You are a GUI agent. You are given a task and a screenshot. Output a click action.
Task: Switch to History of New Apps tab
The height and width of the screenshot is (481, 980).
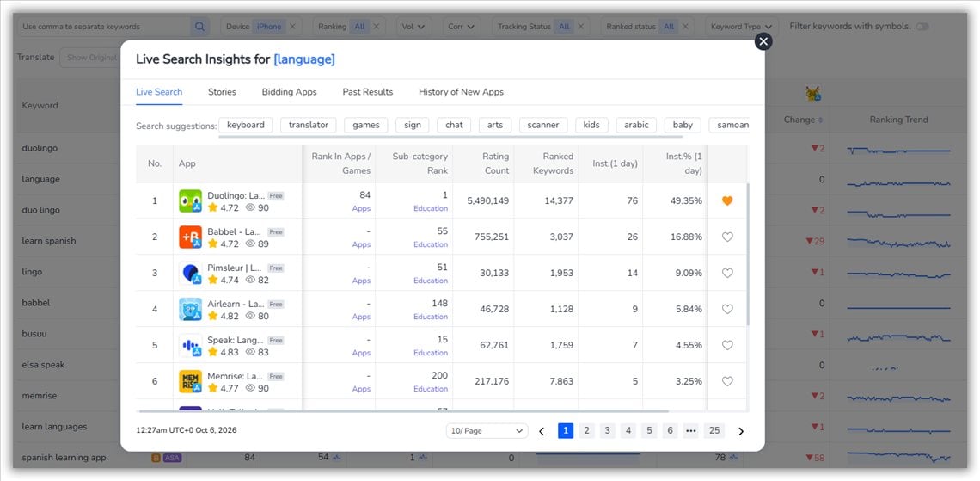(461, 92)
